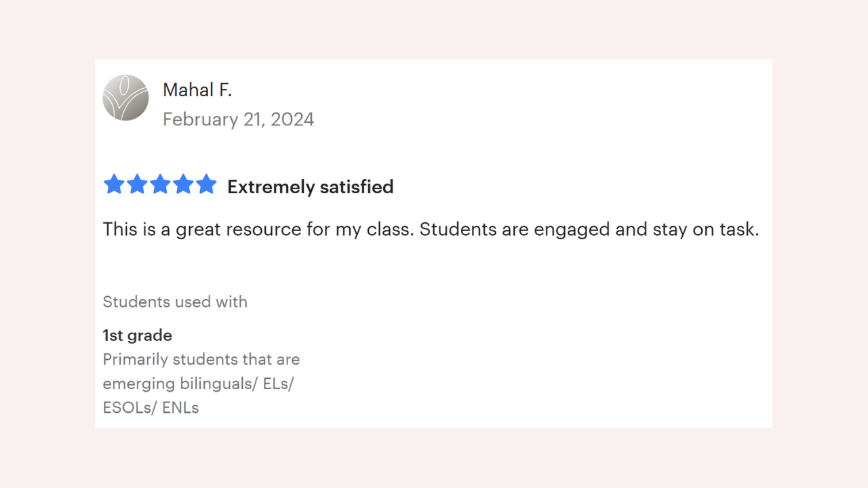The image size is (868, 488).
Task: Open reviewer name Mahal F.
Action: point(197,89)
